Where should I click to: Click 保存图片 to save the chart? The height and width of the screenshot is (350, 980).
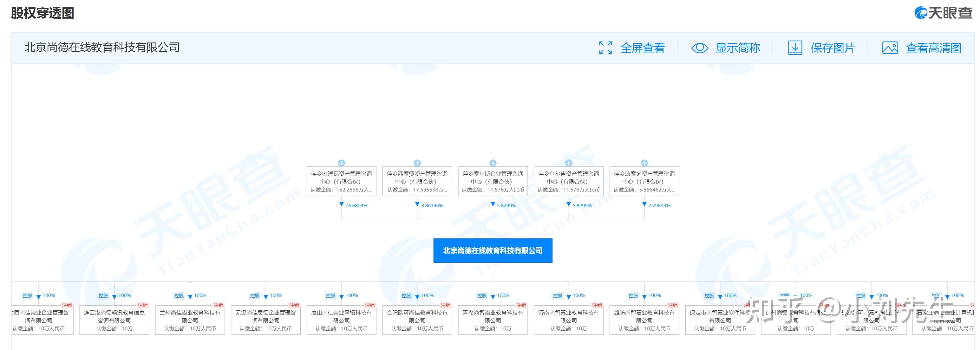coord(833,48)
